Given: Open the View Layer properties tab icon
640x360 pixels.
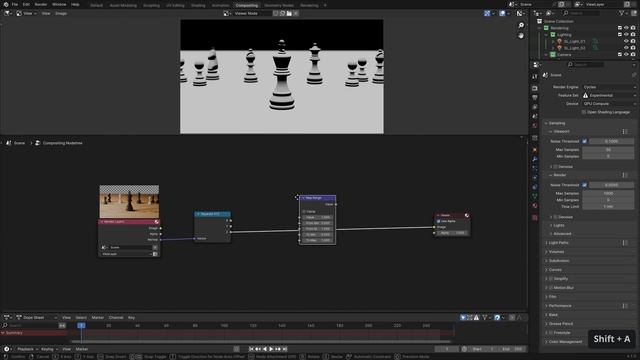Looking at the screenshot, I should [x=535, y=107].
